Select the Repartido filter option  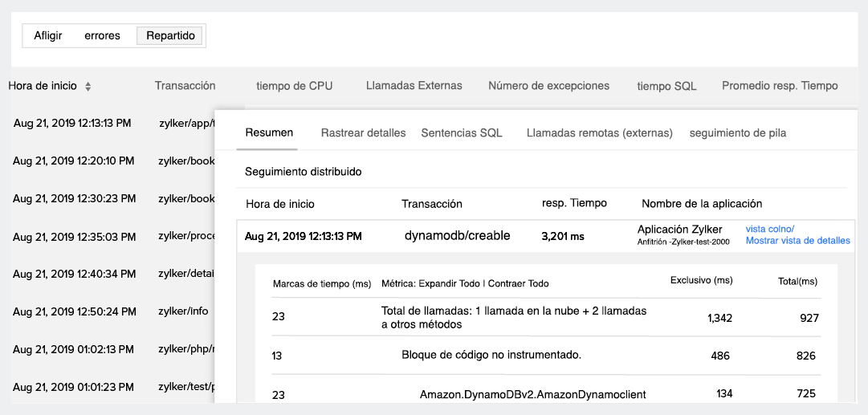(x=170, y=36)
